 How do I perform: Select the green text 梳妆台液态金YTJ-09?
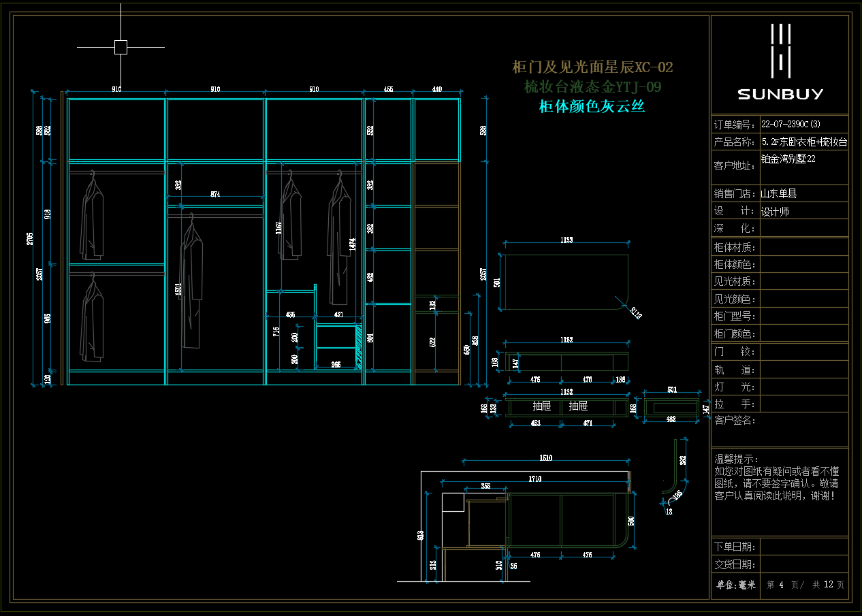[x=592, y=87]
